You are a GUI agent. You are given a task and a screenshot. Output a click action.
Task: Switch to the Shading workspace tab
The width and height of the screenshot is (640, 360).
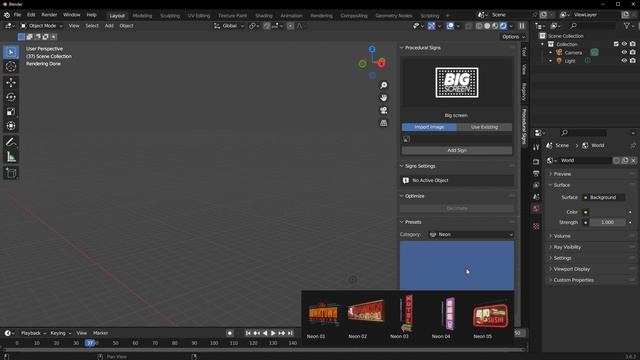[x=264, y=16]
